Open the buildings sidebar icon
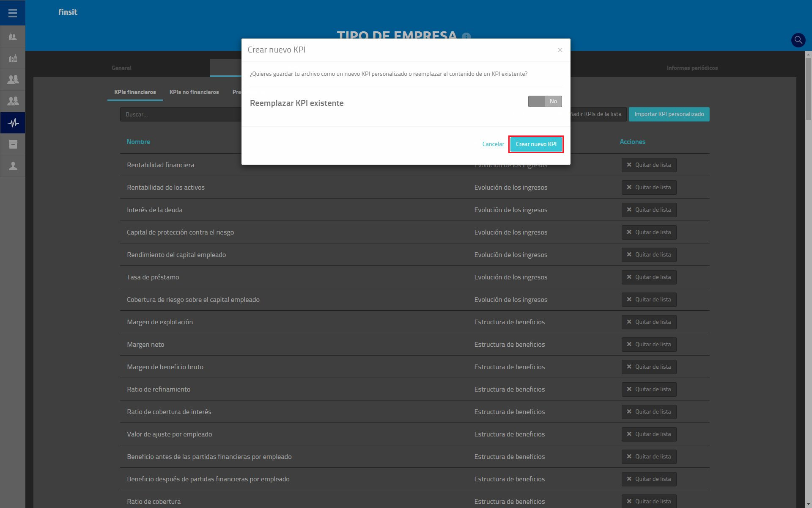The image size is (812, 508). 13,58
